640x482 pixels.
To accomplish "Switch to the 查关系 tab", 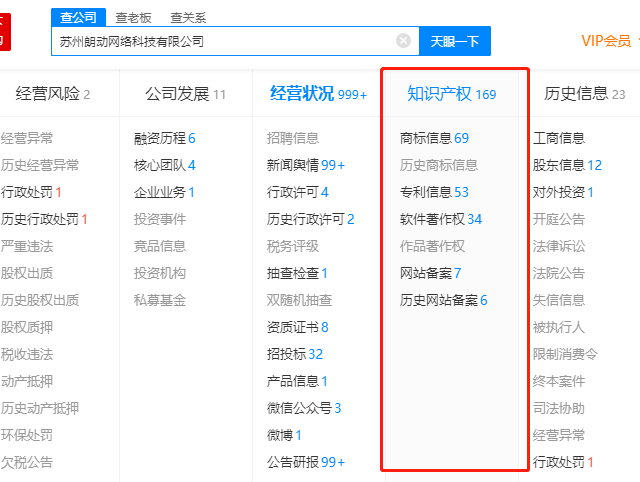I will coord(188,18).
